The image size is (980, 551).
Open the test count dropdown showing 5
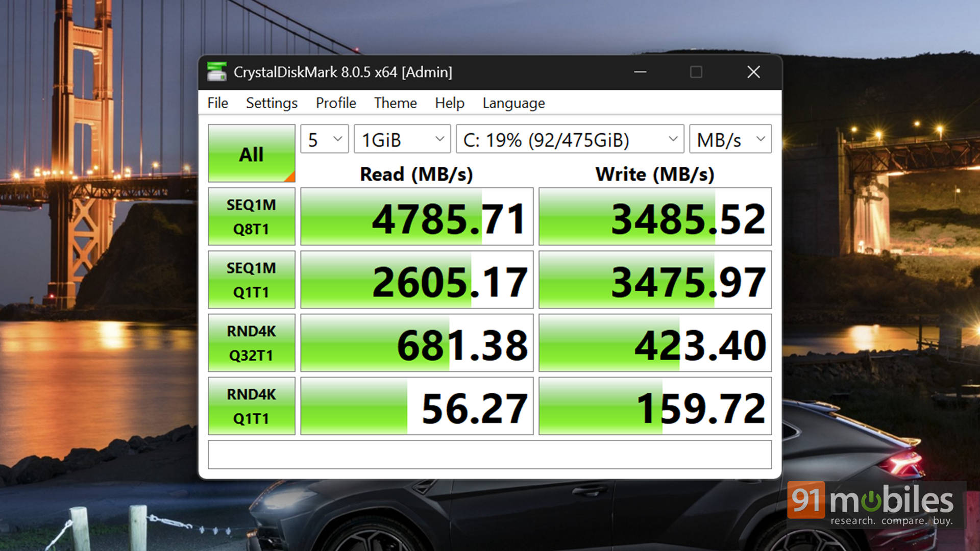coord(325,139)
